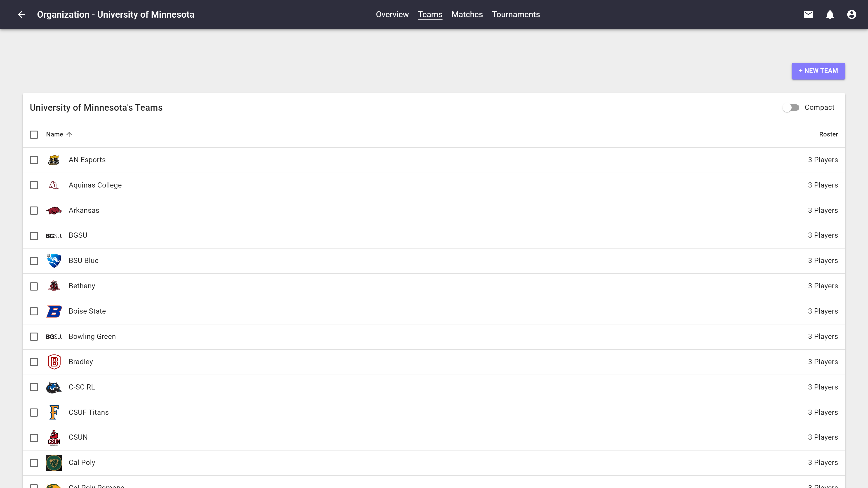Click the C-SC RL team logo

[54, 387]
